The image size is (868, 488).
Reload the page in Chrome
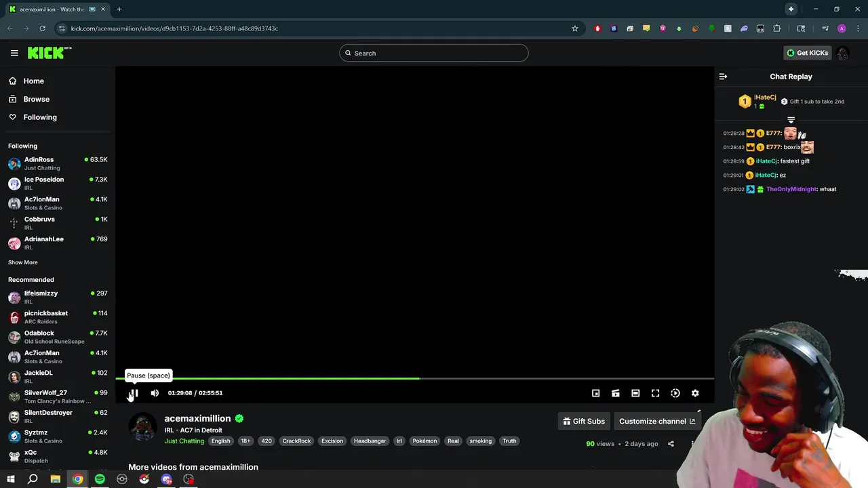[42, 28]
